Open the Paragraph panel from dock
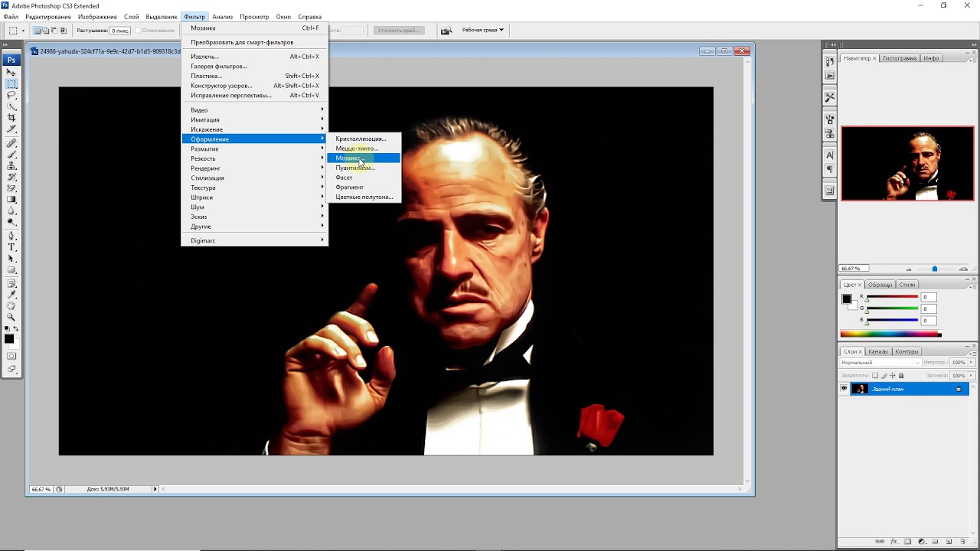This screenshot has width=980, height=551. (x=830, y=169)
